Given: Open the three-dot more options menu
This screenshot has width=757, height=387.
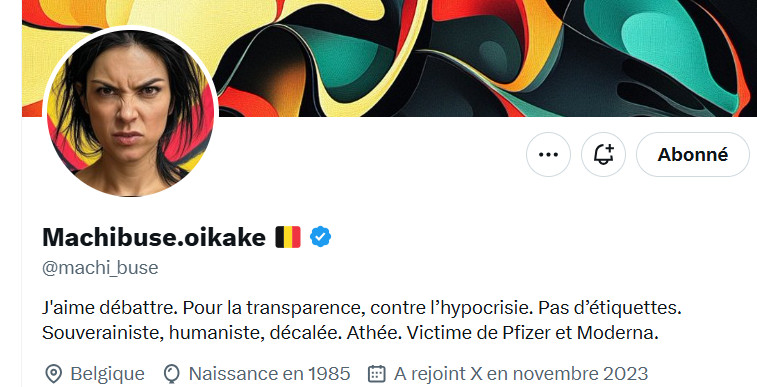Looking at the screenshot, I should click(x=548, y=154).
